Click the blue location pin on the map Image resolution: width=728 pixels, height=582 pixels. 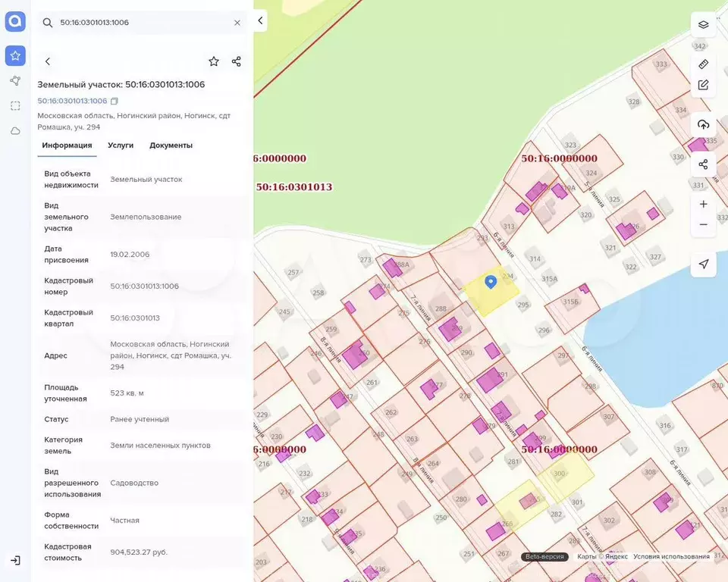491,282
